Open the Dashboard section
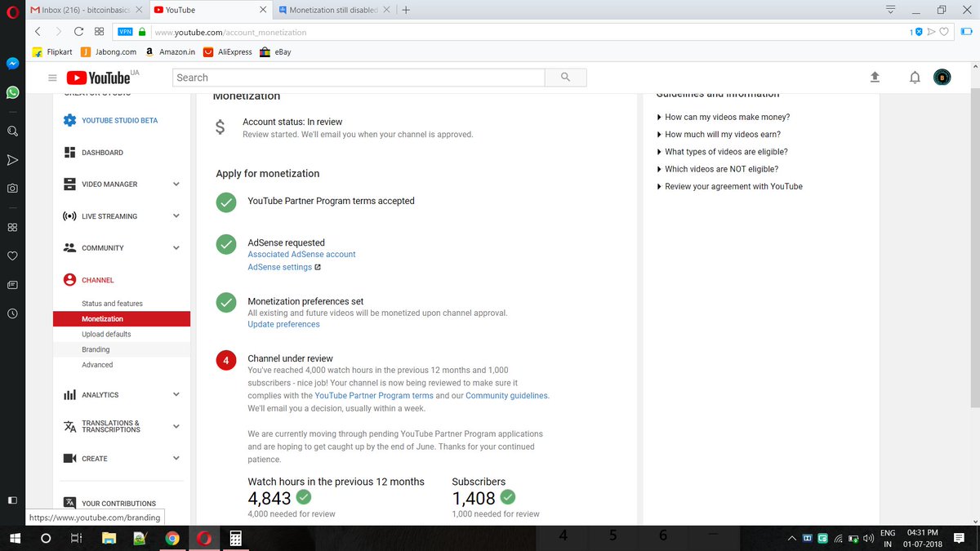The height and width of the screenshot is (551, 980). [93, 153]
